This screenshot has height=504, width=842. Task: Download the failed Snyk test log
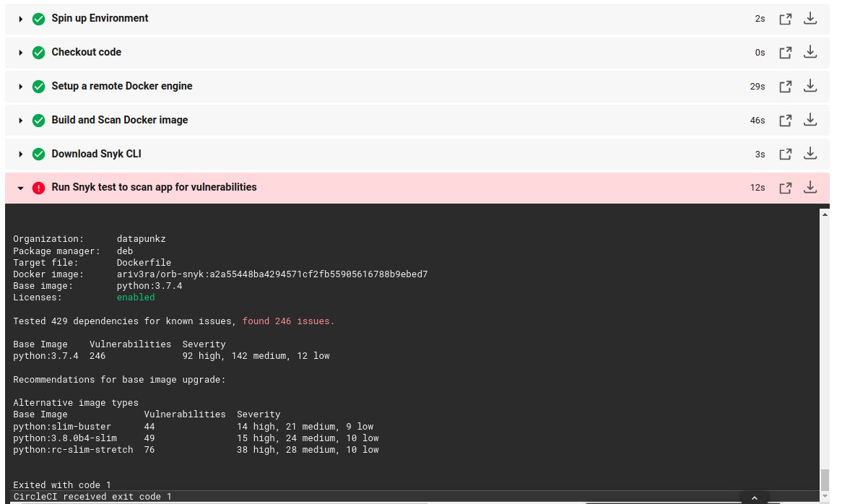point(810,187)
